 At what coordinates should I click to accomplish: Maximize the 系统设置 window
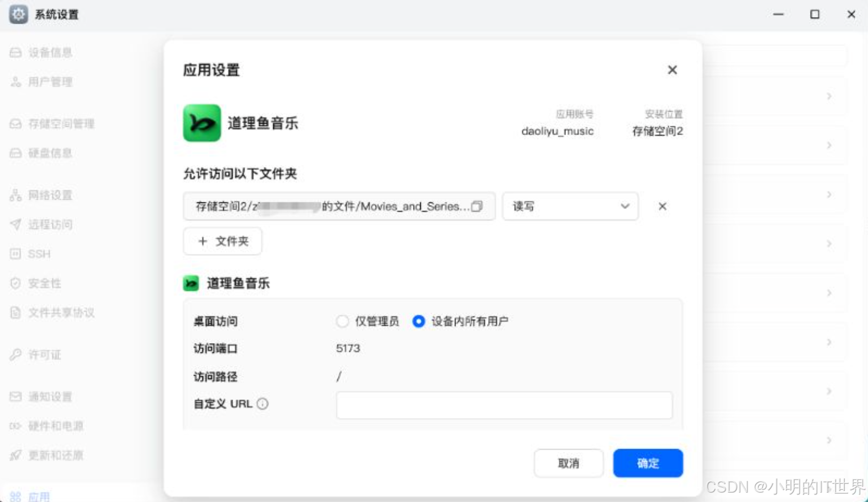[x=815, y=14]
